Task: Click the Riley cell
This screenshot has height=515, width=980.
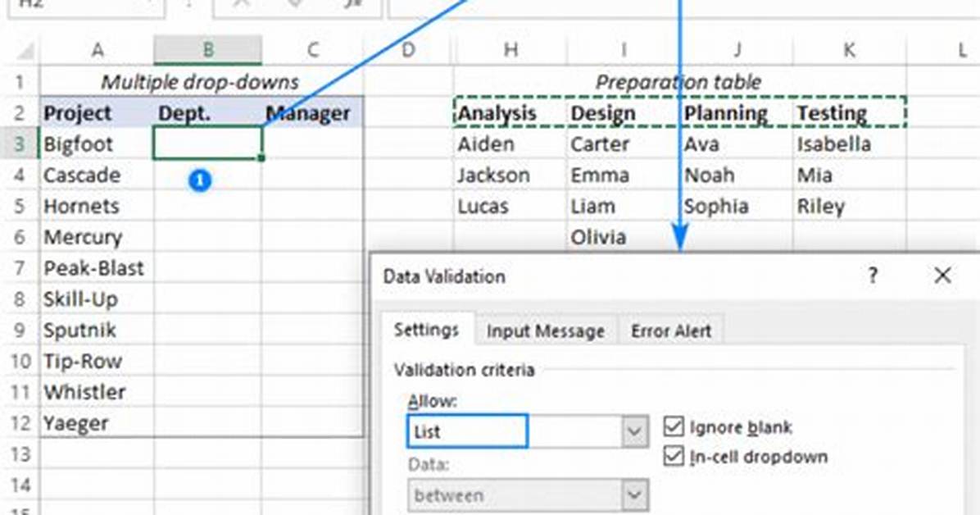Action: (x=849, y=206)
